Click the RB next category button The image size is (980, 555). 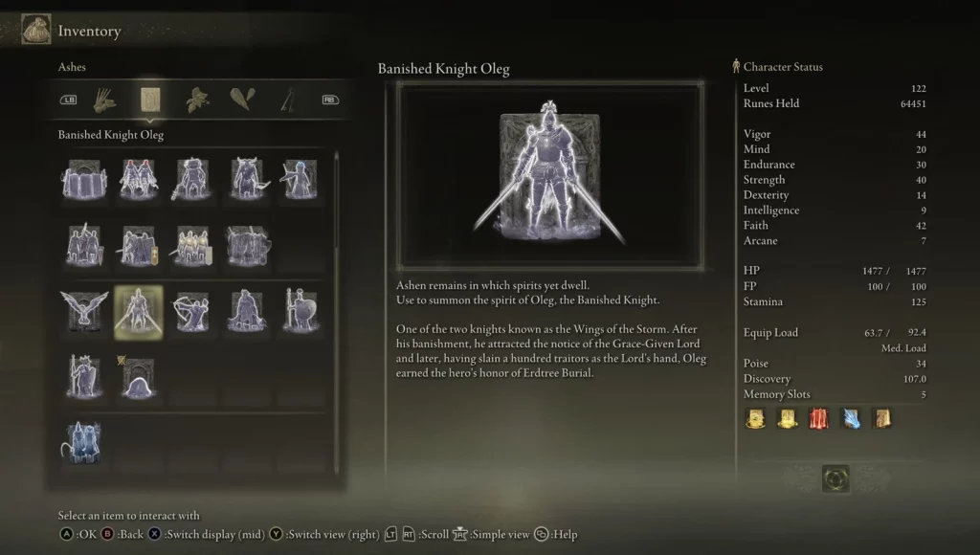(x=330, y=100)
